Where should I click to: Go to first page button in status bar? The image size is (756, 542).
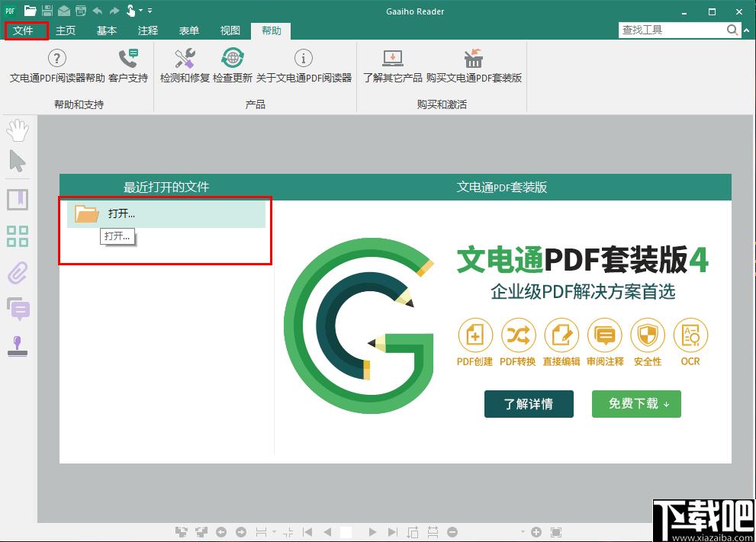point(307,532)
